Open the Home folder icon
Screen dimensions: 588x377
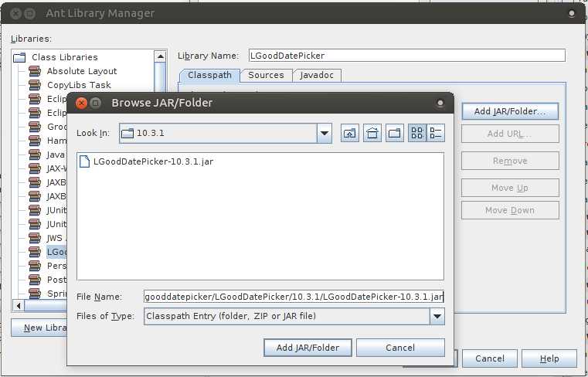372,133
